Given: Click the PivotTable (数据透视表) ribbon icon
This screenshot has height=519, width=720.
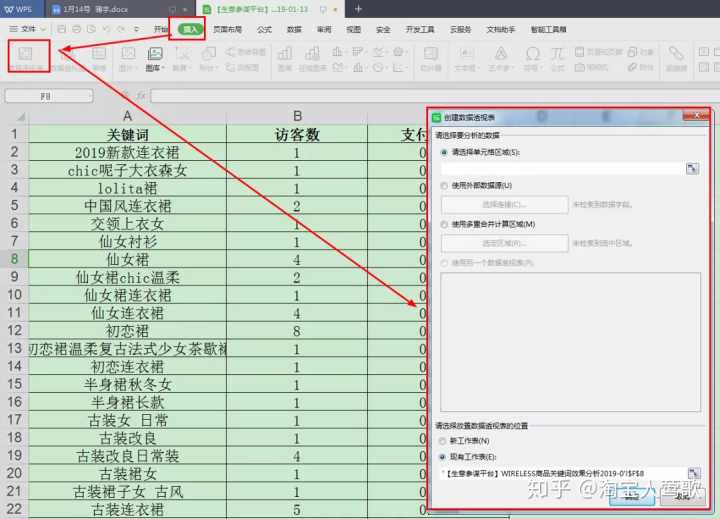Looking at the screenshot, I should tap(27, 56).
